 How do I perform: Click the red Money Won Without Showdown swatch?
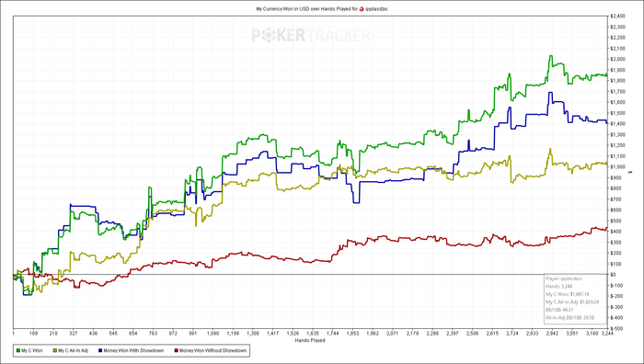click(x=177, y=351)
